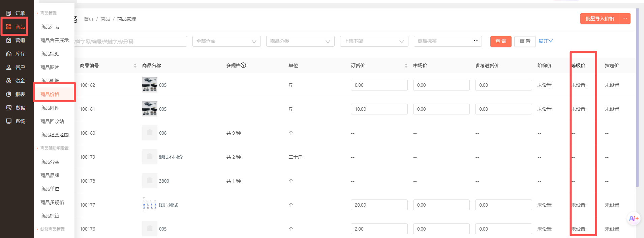
Task: Go to 商品单位 submenu item
Action: click(x=50, y=189)
